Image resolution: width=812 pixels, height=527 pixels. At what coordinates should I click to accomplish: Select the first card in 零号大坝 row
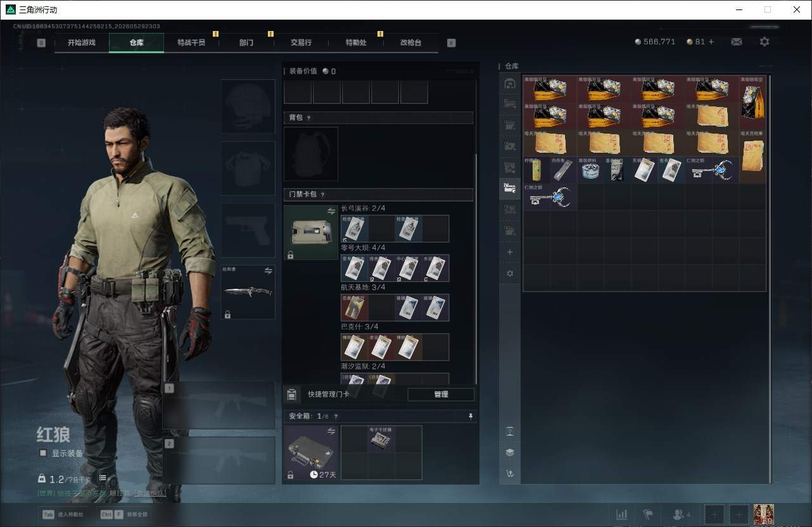coord(354,268)
